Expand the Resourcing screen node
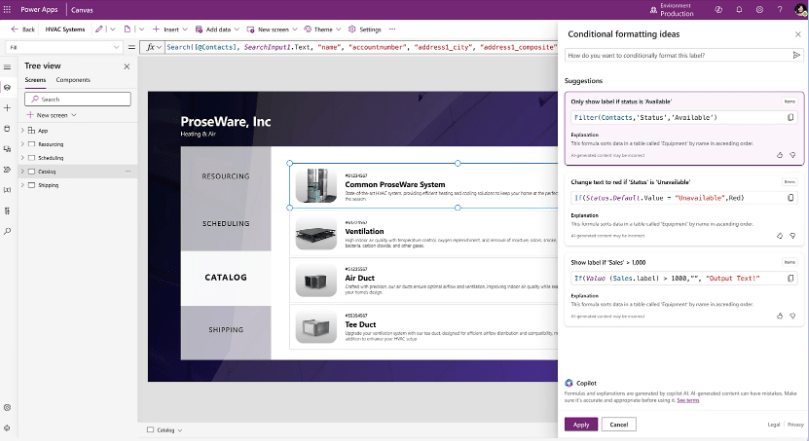This screenshot has height=441, width=809. [22, 144]
